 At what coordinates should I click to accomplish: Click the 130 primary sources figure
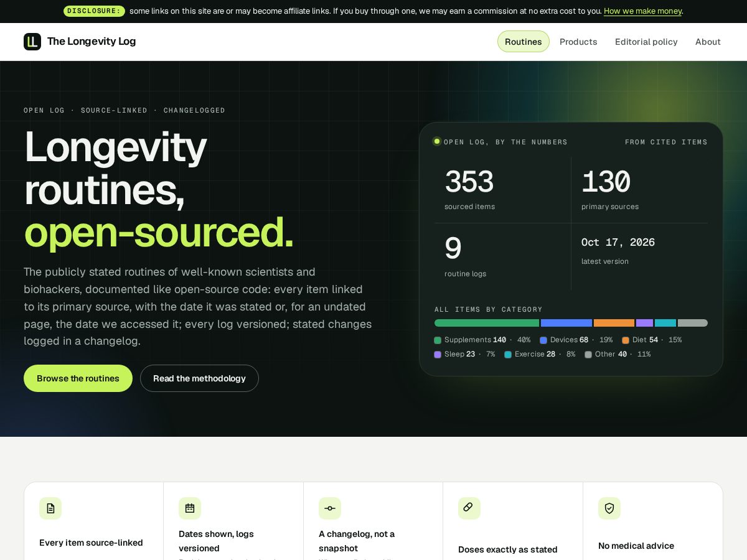tap(606, 182)
